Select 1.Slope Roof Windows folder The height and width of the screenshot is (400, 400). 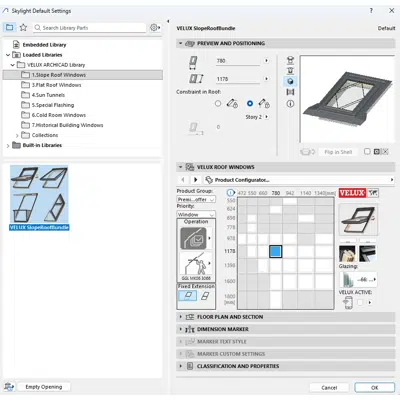click(83, 75)
